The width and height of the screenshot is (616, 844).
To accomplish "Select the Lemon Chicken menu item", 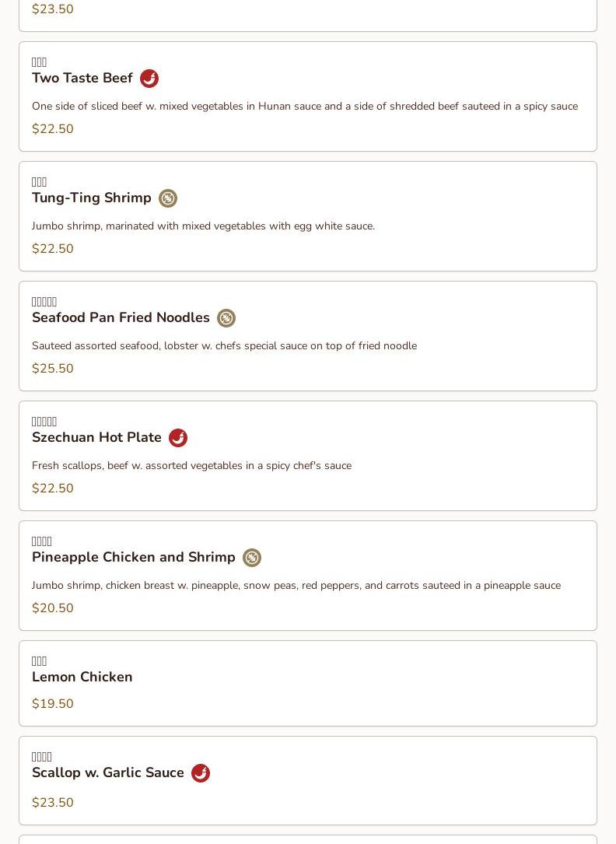I will [x=82, y=678].
